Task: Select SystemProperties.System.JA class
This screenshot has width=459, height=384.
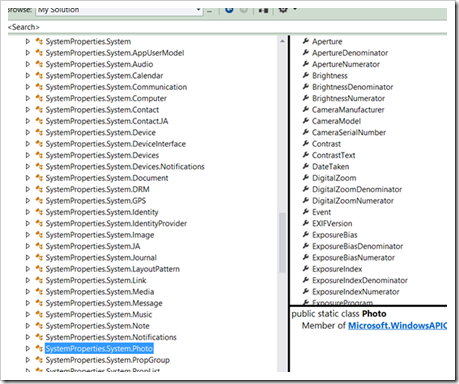Action: [x=93, y=246]
